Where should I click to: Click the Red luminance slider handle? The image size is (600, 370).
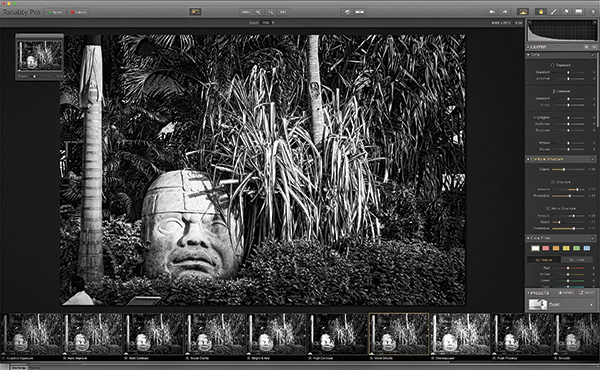(x=568, y=268)
